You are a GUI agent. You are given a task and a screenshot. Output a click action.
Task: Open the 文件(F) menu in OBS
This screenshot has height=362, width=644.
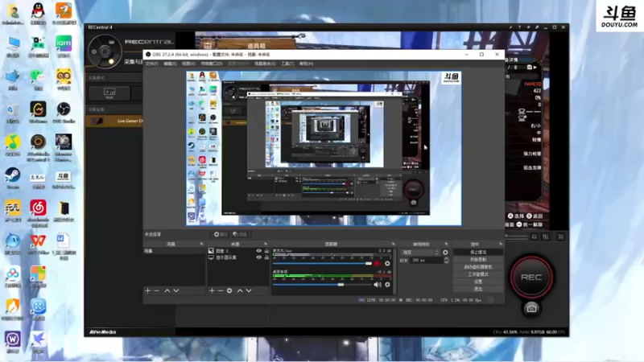click(151, 64)
